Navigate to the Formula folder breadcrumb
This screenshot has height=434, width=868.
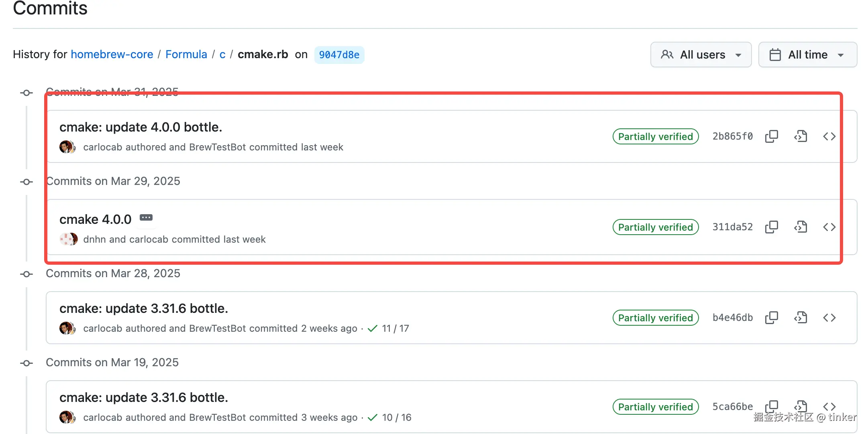(x=186, y=55)
